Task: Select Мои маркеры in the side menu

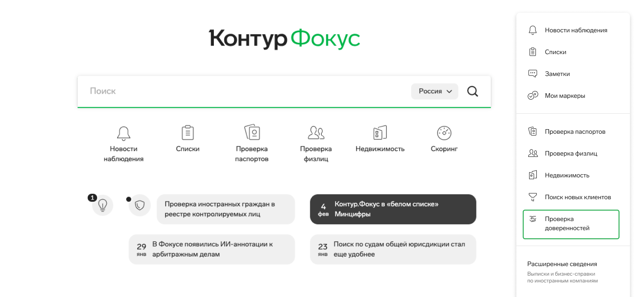Action: coord(565,96)
